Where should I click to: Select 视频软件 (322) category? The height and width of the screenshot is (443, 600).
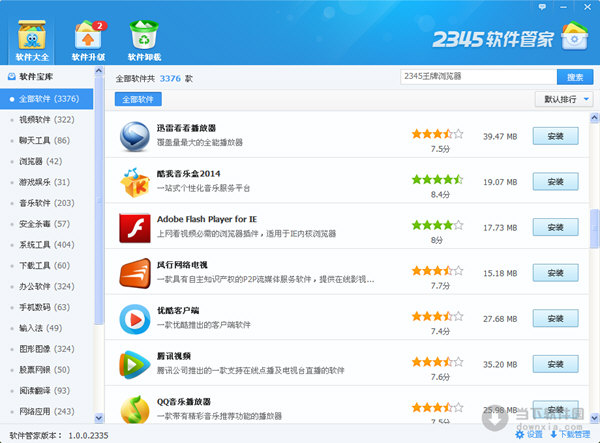click(46, 120)
